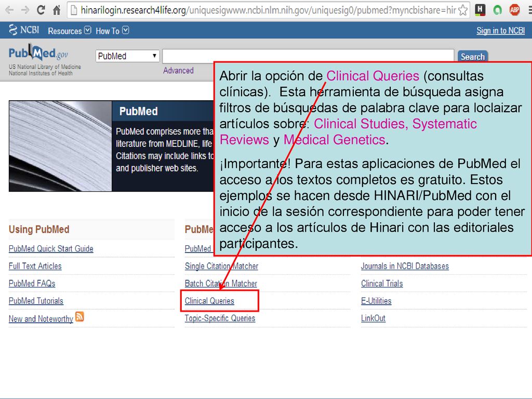The width and height of the screenshot is (532, 399).
Task: Open Full Text Articles link
Action: pos(35,266)
